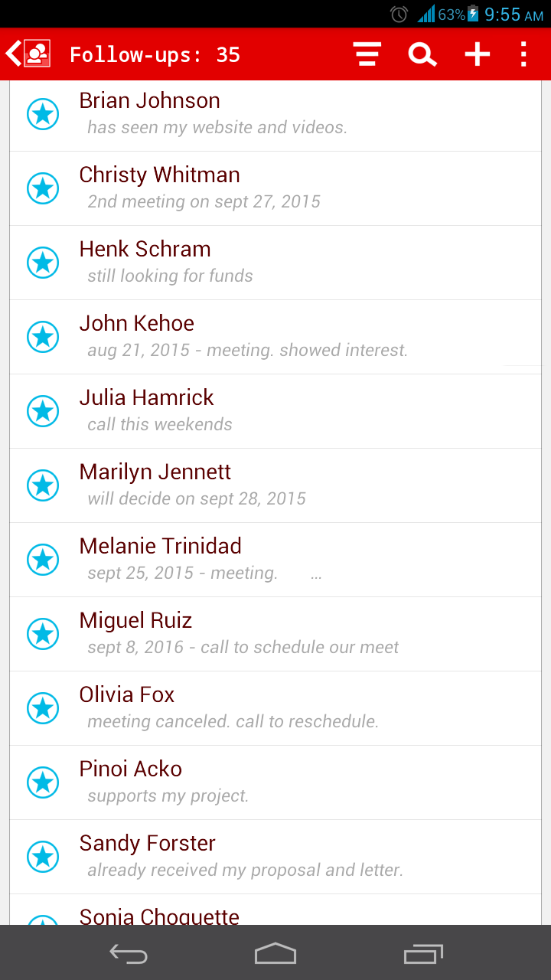The height and width of the screenshot is (980, 551).
Task: Open the recent apps navigation button
Action: [423, 954]
